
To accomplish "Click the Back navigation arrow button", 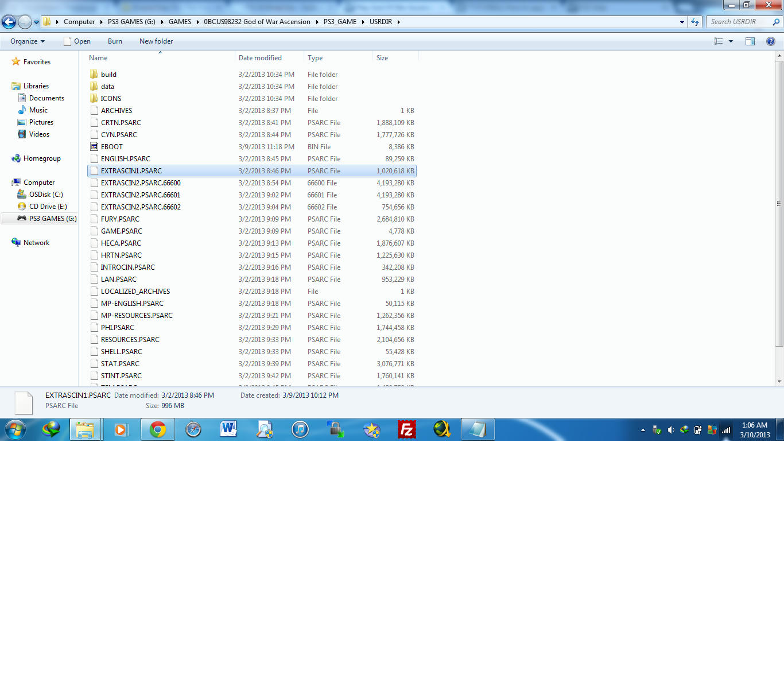I will pos(9,22).
